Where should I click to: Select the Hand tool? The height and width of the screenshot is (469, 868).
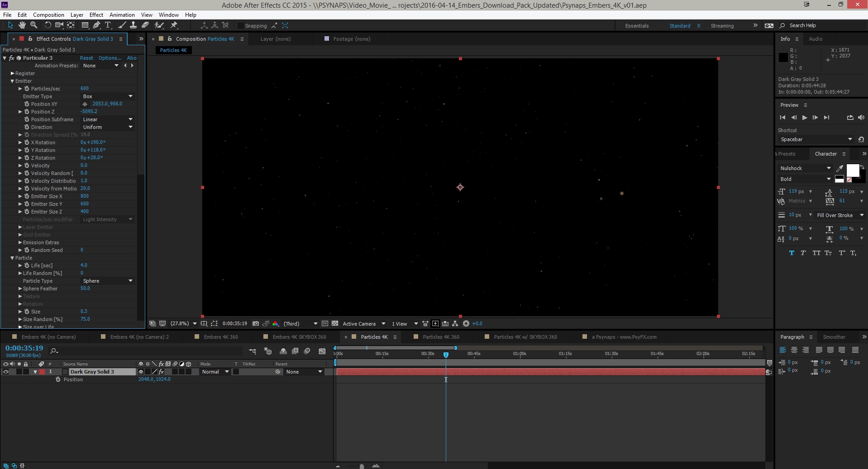22,25
